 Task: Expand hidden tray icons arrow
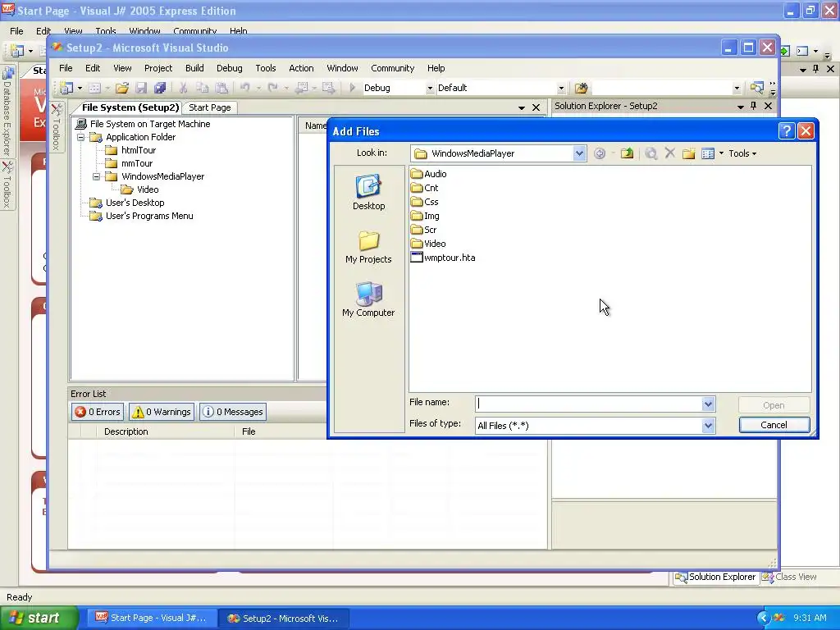[x=763, y=619]
